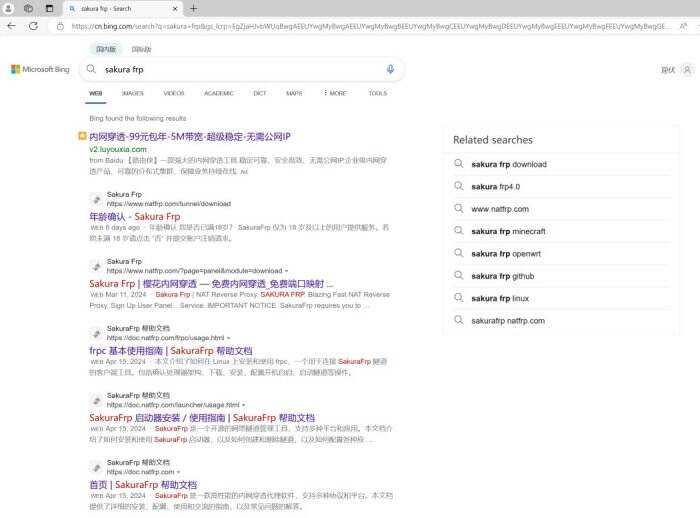Switch to the VIDEOS tab
The image size is (700, 518).
pos(174,93)
